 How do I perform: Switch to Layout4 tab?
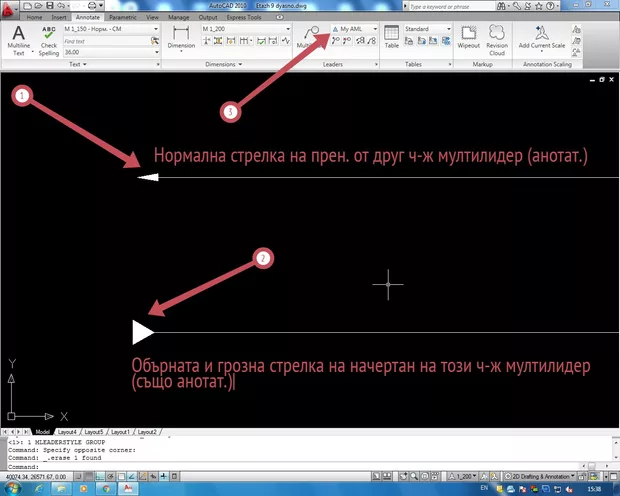(67, 432)
